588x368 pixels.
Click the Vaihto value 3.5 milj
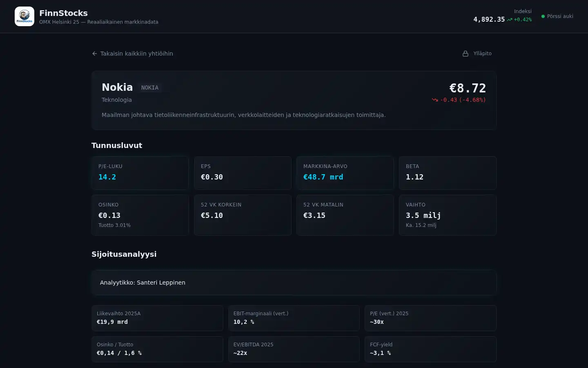pyautogui.click(x=423, y=215)
